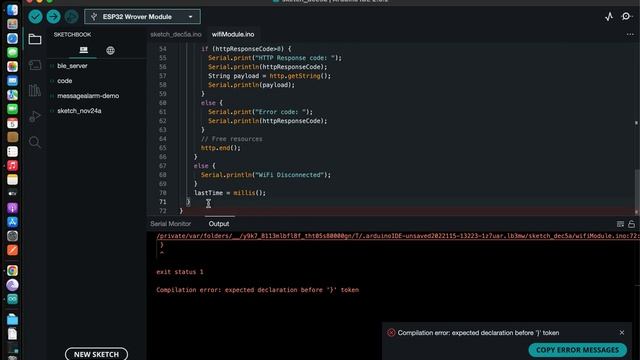Image resolution: width=640 pixels, height=360 pixels.
Task: Click the 'exit status 1' output line
Action: pos(180,272)
